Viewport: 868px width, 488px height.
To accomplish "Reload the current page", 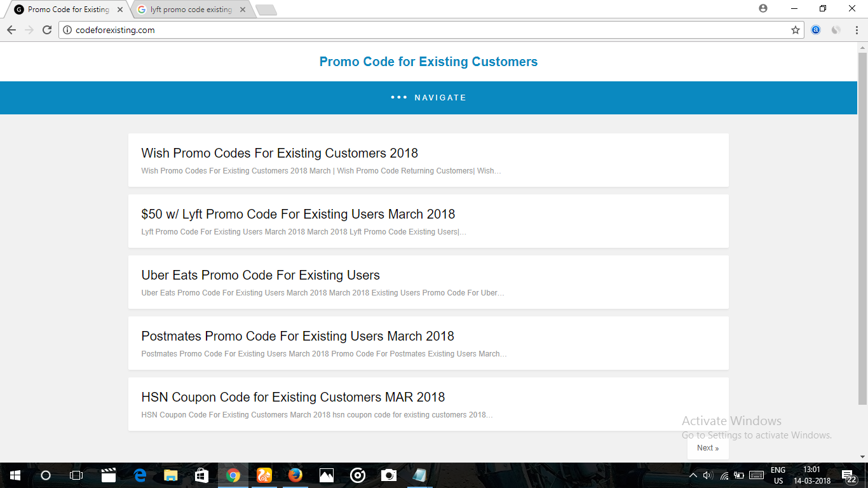I will 46,30.
